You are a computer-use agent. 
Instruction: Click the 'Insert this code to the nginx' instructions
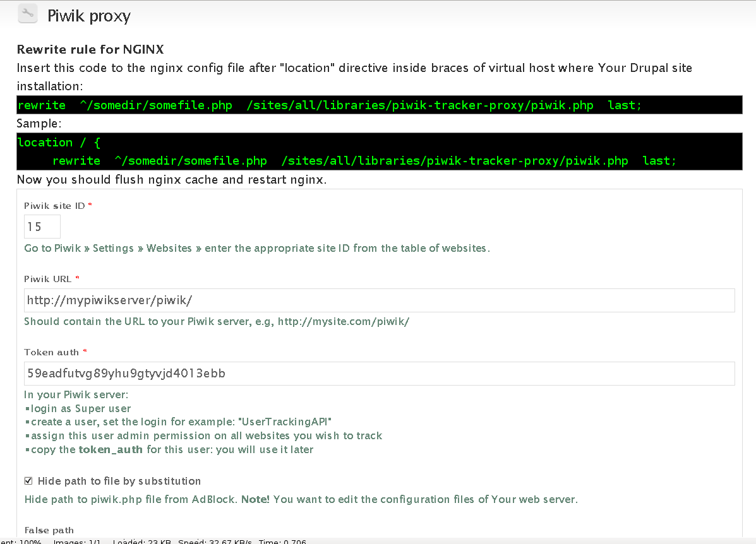[x=354, y=77]
